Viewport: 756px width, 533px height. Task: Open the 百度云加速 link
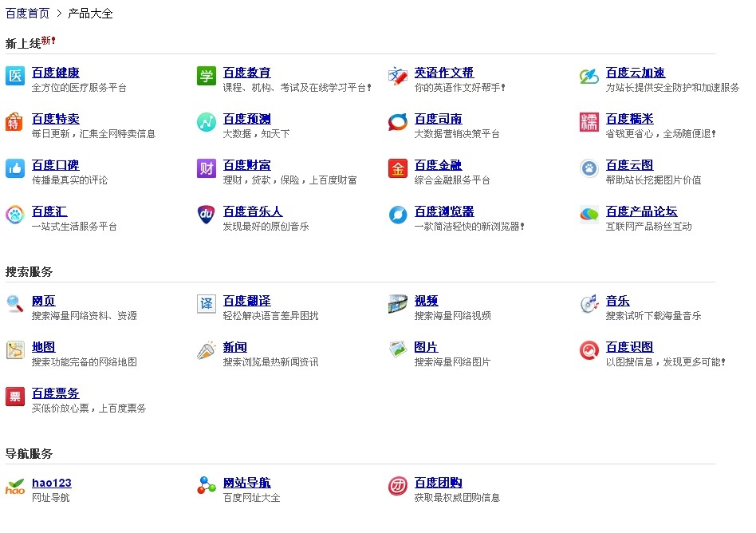click(636, 73)
